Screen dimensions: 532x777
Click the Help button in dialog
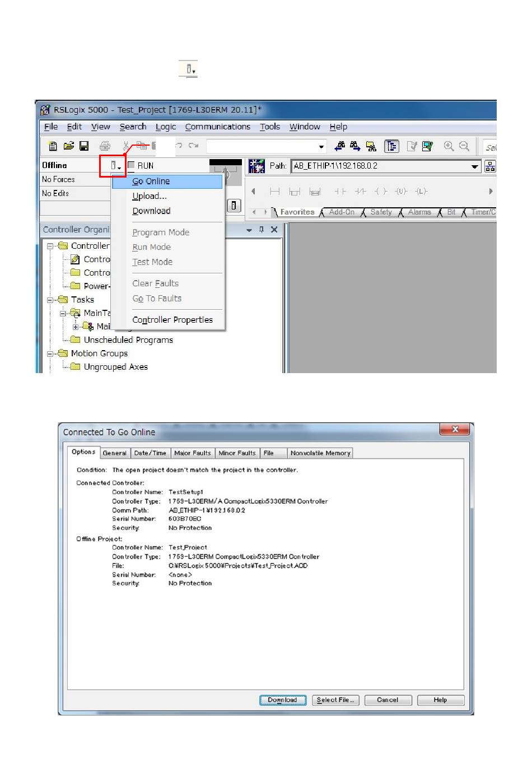coord(441,700)
